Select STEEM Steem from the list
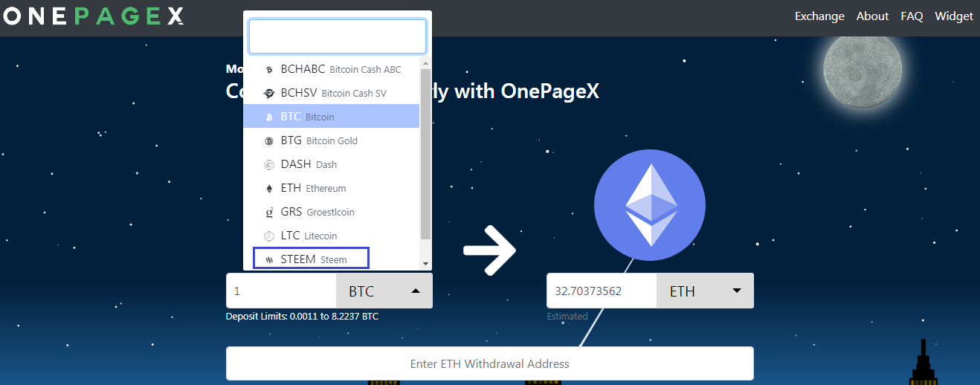 311,259
